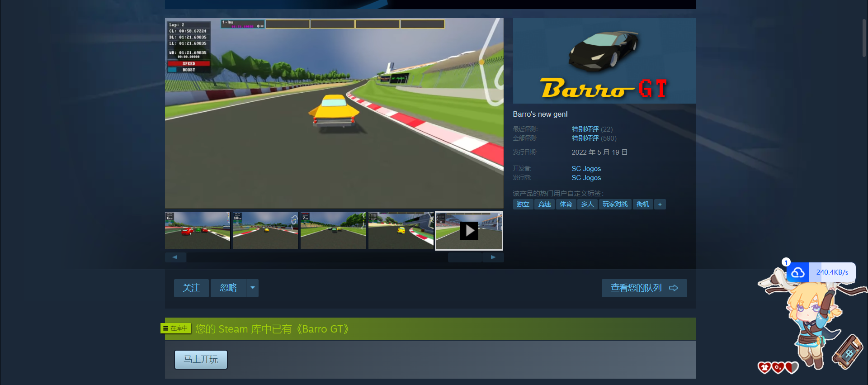Open publisher SC Jogos link
868x385 pixels.
point(586,177)
